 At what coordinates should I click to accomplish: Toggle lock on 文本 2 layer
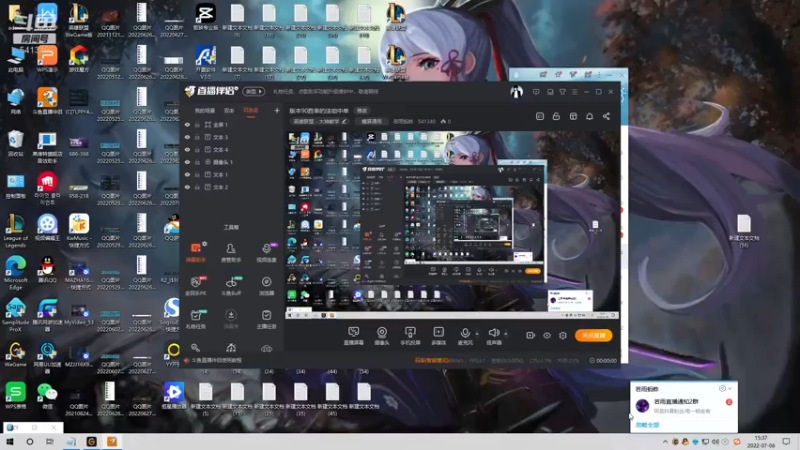[197, 187]
